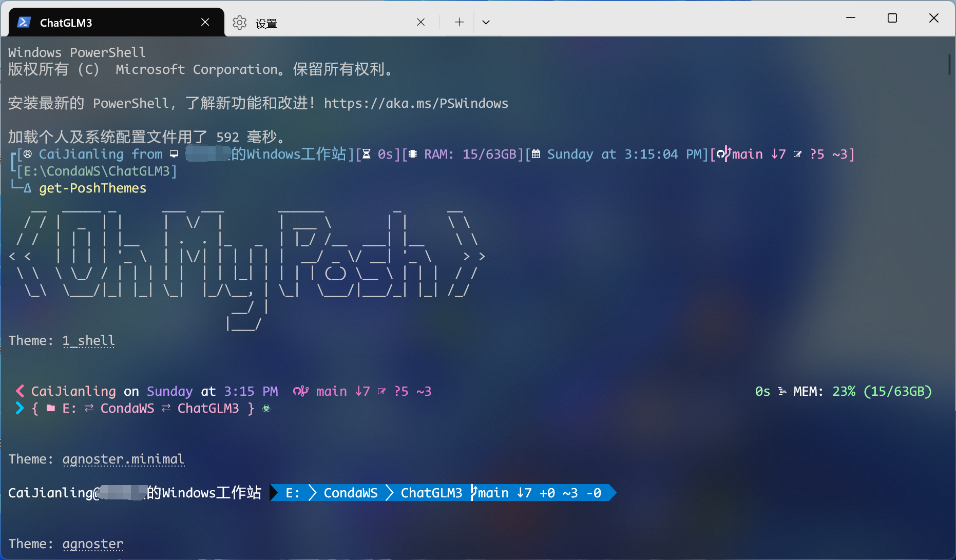The width and height of the screenshot is (956, 560).
Task: Open a new tab with the plus button
Action: coord(459,22)
